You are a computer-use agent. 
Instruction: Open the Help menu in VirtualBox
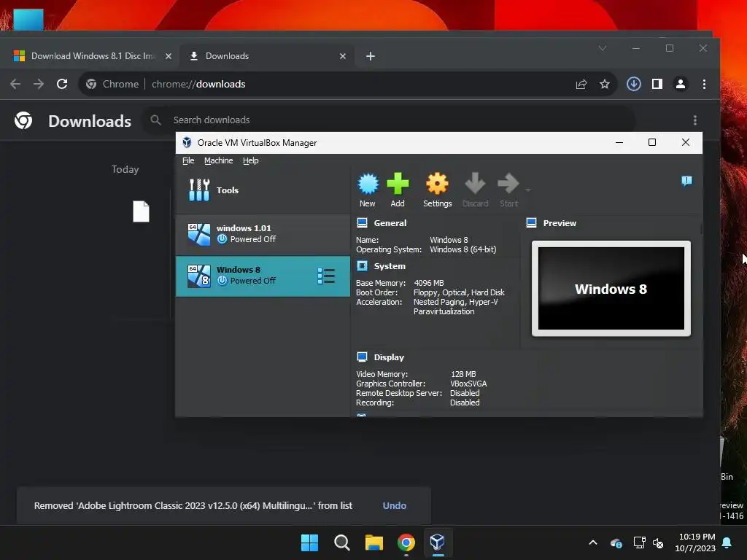pos(251,160)
